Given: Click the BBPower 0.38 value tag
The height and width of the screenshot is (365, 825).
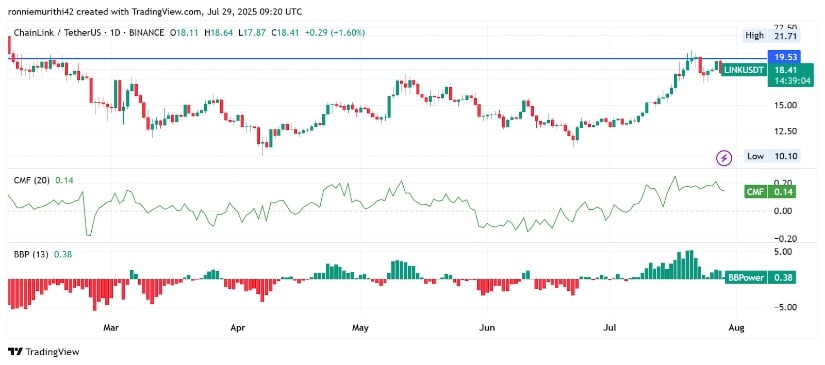Looking at the screenshot, I should pyautogui.click(x=761, y=277).
